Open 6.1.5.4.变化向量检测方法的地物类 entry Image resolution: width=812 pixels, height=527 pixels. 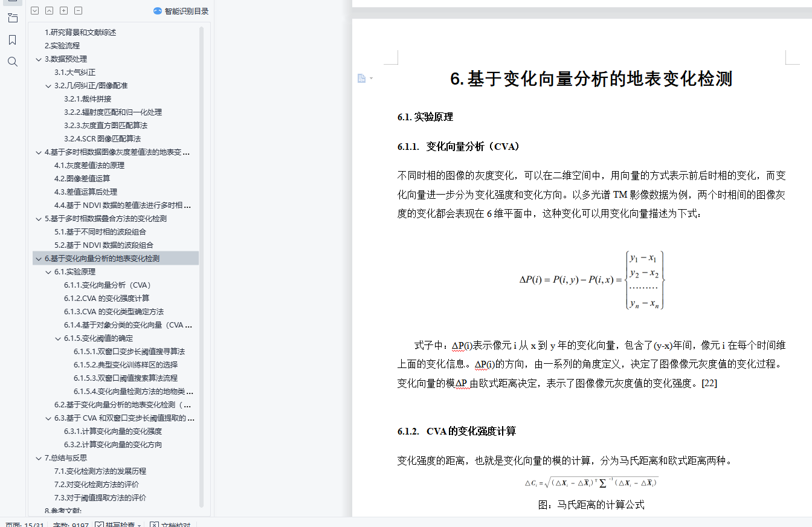134,392
